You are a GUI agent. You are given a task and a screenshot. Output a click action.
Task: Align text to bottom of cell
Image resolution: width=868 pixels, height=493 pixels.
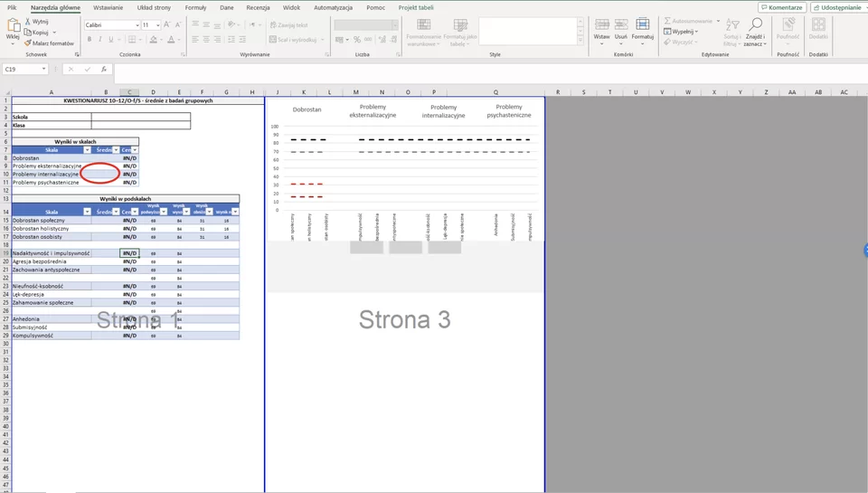[x=217, y=25]
